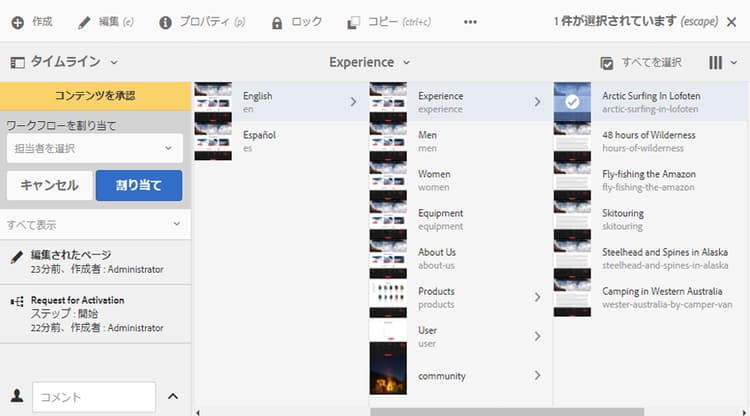Screen dimensions: 750x416
Task: Expand the English item chevron
Action: (353, 101)
